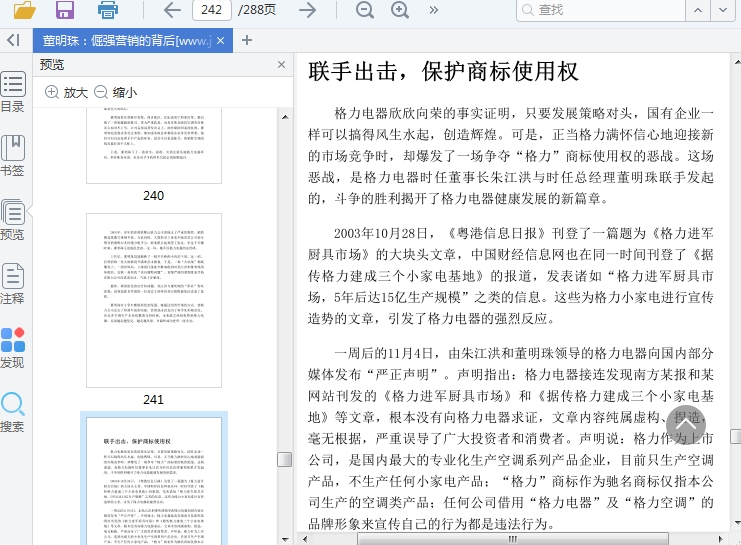Open file with the folder icon

point(25,10)
